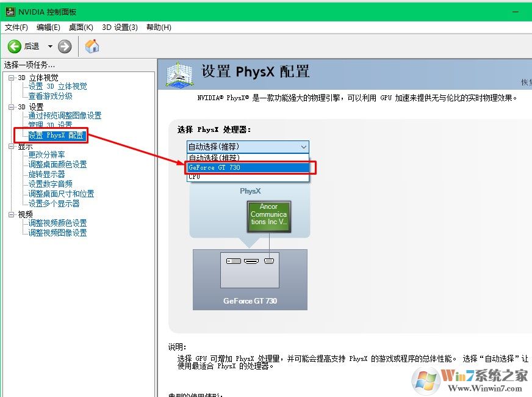532x397 pixels.
Task: Choose GeForce GT 730 in dropdown list
Action: pyautogui.click(x=248, y=167)
